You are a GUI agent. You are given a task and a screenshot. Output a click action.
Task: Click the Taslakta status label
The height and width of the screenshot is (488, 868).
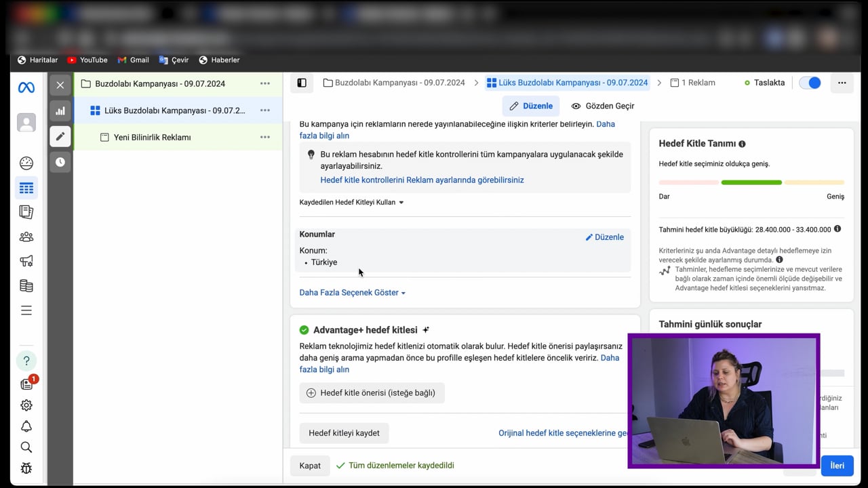[764, 83]
